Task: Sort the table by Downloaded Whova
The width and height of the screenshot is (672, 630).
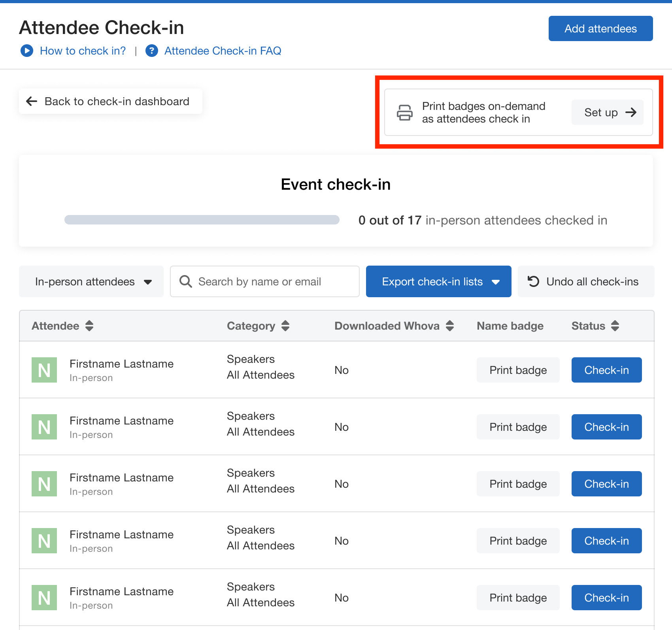Action: pyautogui.click(x=450, y=326)
